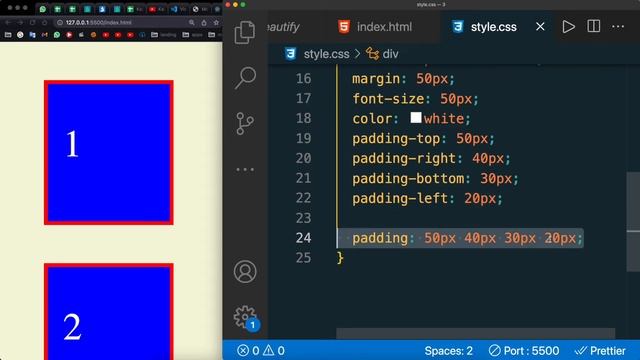Open the white color swatch picker

click(416, 118)
